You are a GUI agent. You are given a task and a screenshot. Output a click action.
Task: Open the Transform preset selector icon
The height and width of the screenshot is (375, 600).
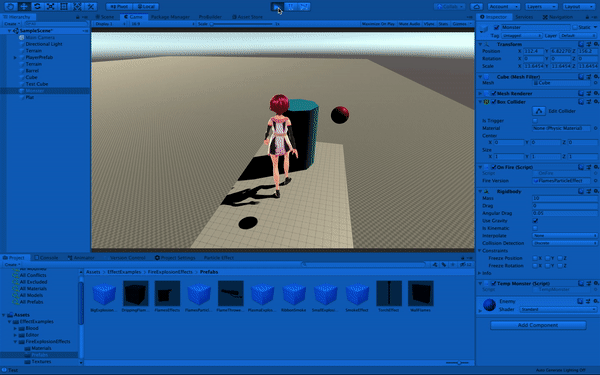(589, 44)
